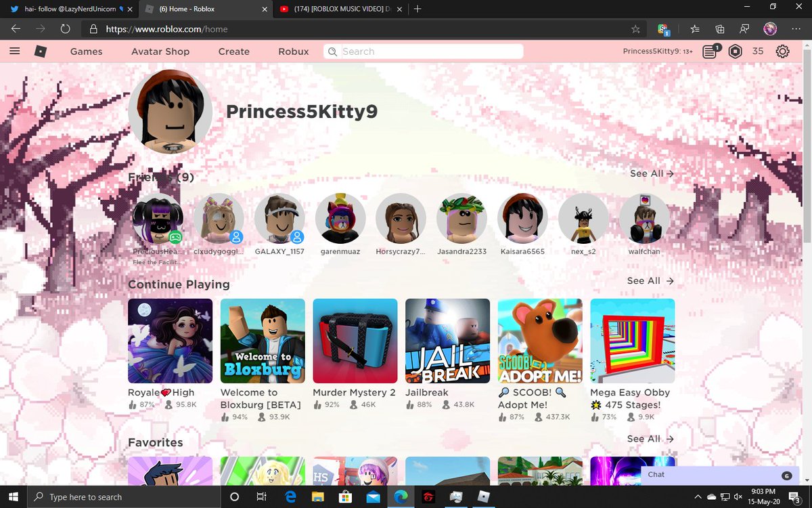Screen dimensions: 812x508
Task: Open the browser profile avatar
Action: (770, 29)
